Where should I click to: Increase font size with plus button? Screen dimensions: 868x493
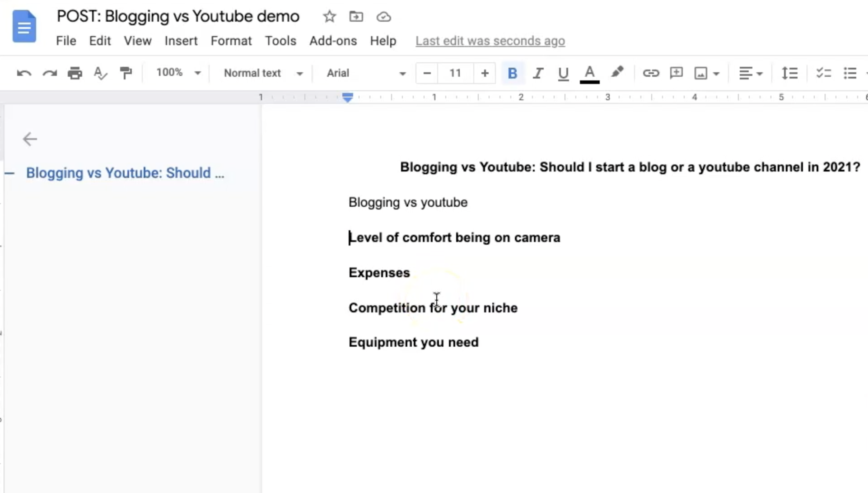tap(485, 73)
